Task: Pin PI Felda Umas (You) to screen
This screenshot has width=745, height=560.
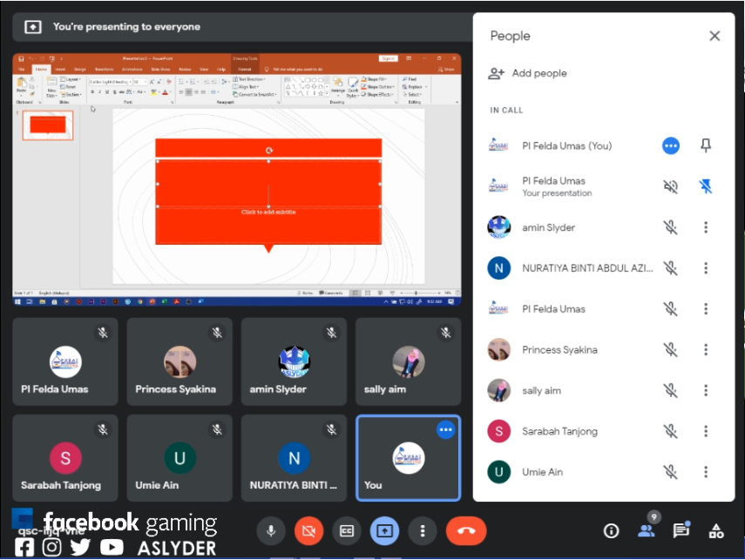Action: 706,146
